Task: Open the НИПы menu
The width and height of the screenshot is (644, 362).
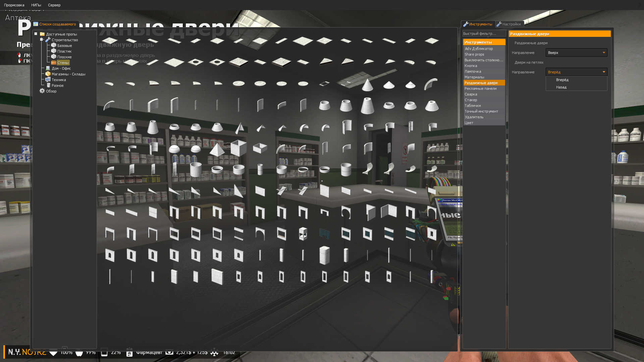Action: point(36,5)
